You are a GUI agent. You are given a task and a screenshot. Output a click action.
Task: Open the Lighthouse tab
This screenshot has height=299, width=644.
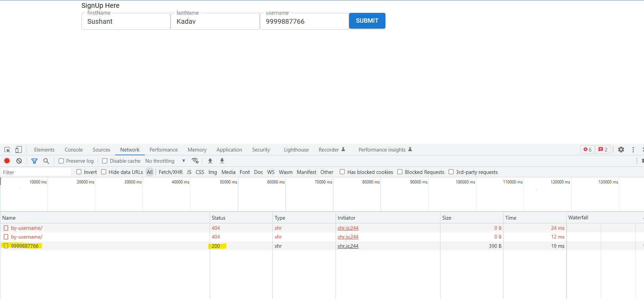[296, 149]
